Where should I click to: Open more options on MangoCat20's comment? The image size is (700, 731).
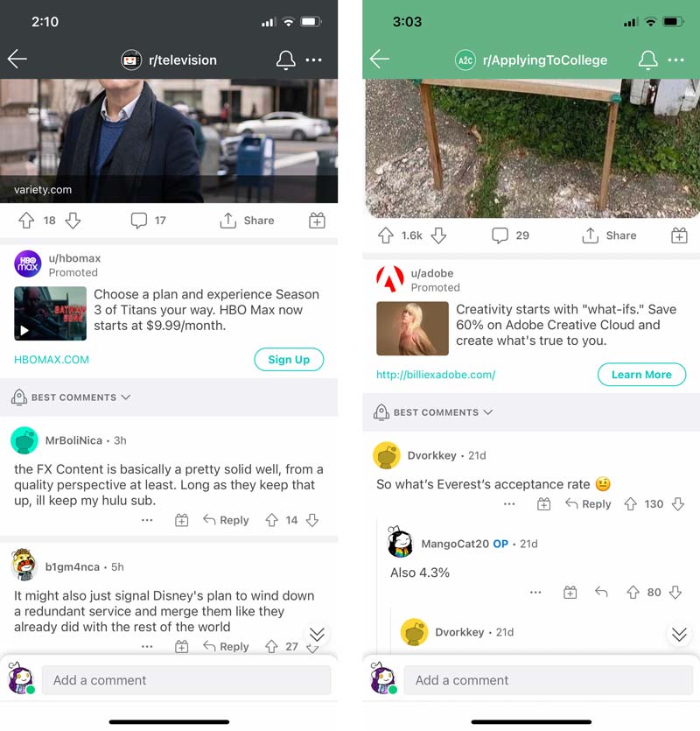click(x=535, y=593)
